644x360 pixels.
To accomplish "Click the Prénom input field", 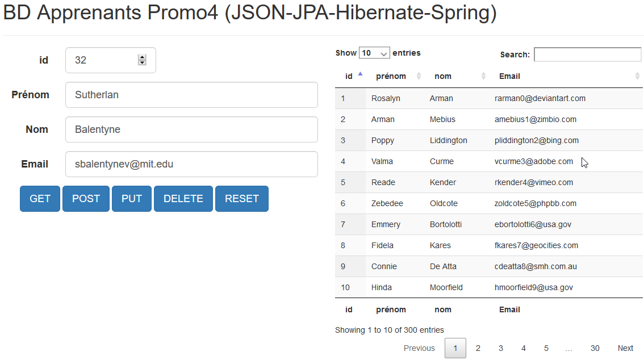I will (x=191, y=94).
